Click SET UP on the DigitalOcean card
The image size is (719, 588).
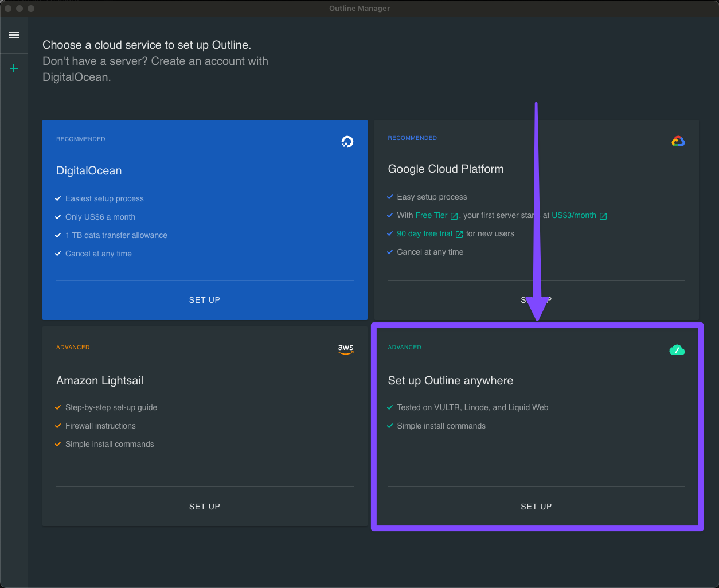tap(205, 300)
